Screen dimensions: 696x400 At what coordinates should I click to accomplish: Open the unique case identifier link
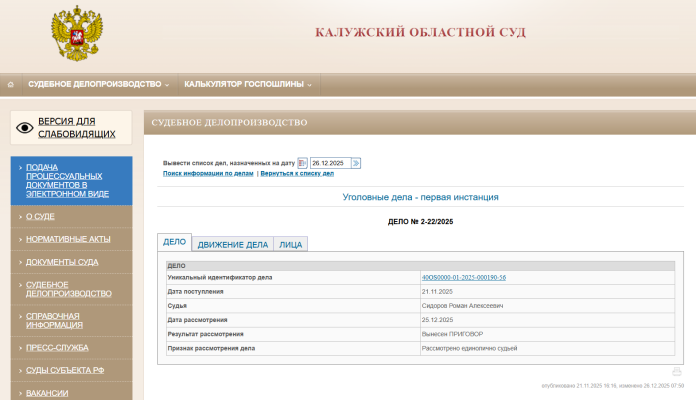pos(463,277)
